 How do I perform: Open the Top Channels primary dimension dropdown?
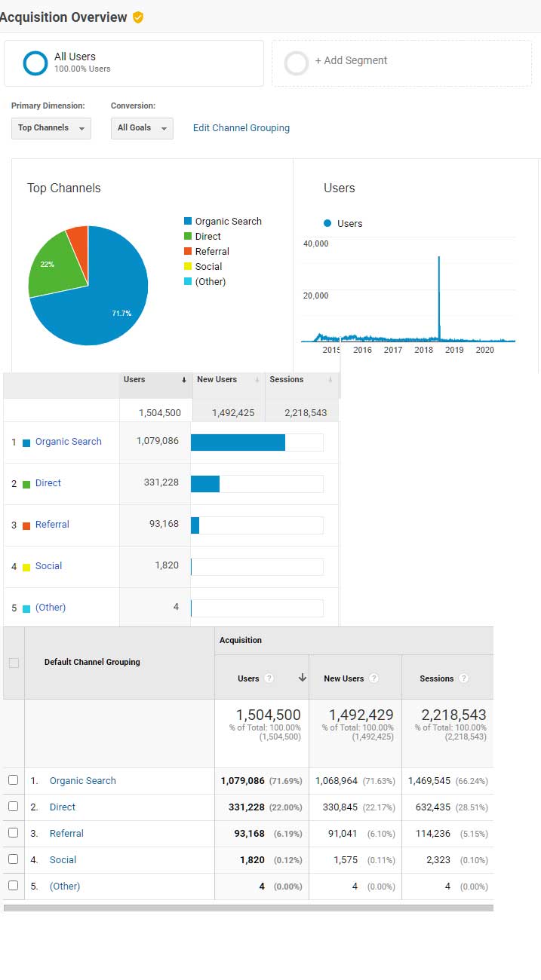point(51,128)
